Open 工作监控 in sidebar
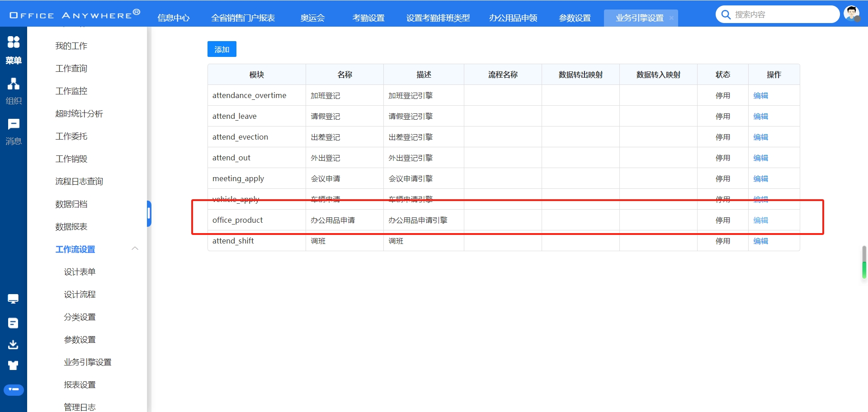This screenshot has height=412, width=868. pos(71,91)
